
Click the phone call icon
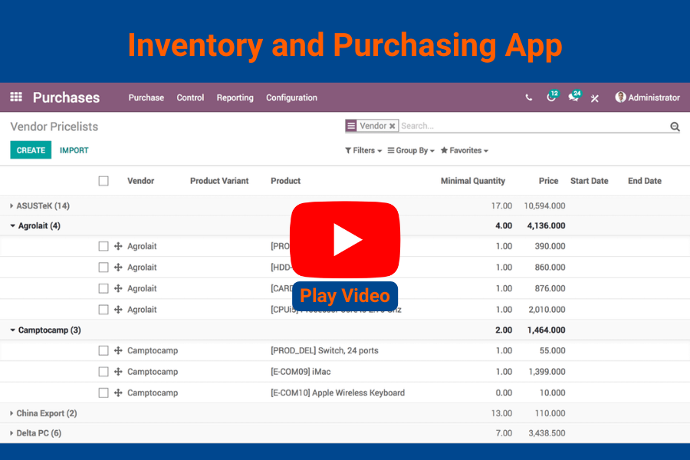[529, 98]
